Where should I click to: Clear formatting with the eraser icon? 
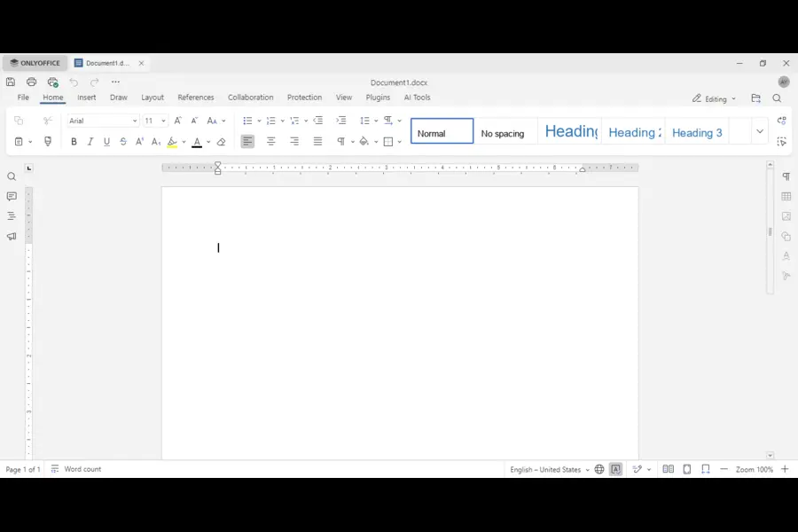click(x=222, y=142)
